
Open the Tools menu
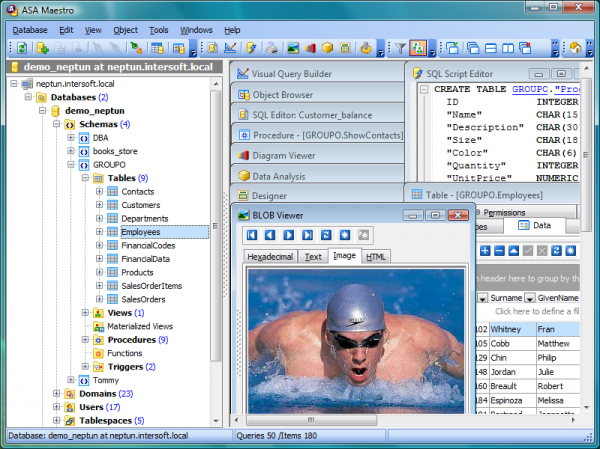(158, 30)
